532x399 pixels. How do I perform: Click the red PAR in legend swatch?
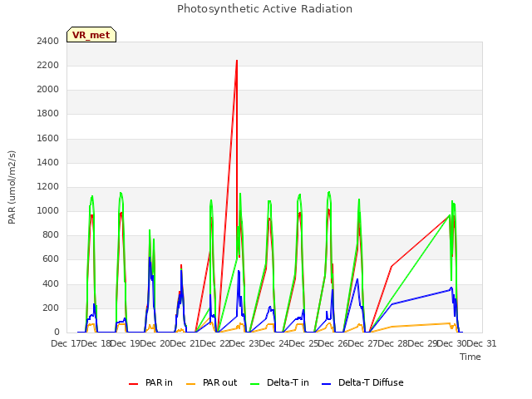click(133, 384)
